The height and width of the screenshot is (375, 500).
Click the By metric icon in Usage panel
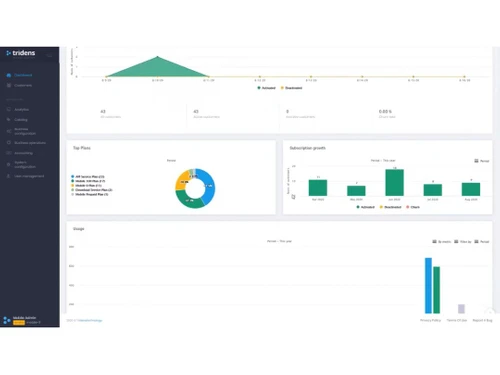434,242
